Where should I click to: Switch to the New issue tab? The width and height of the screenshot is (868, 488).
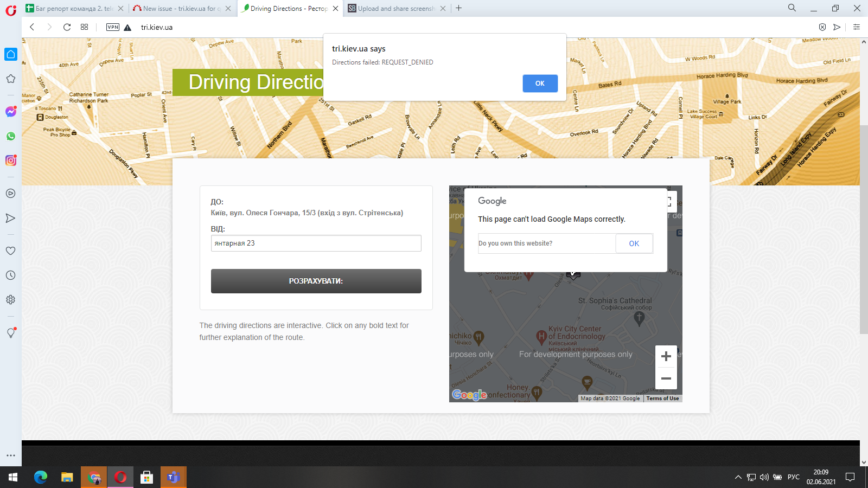point(179,9)
